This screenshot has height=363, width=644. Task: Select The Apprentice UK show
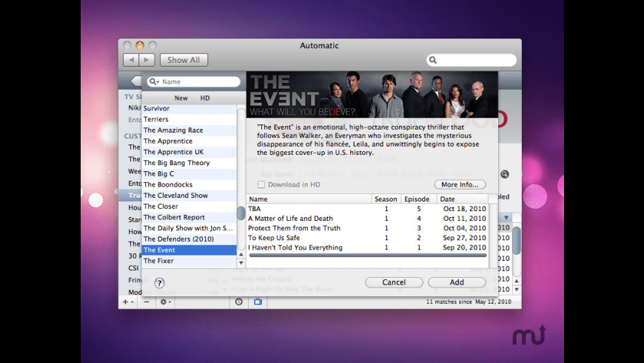pyautogui.click(x=189, y=152)
